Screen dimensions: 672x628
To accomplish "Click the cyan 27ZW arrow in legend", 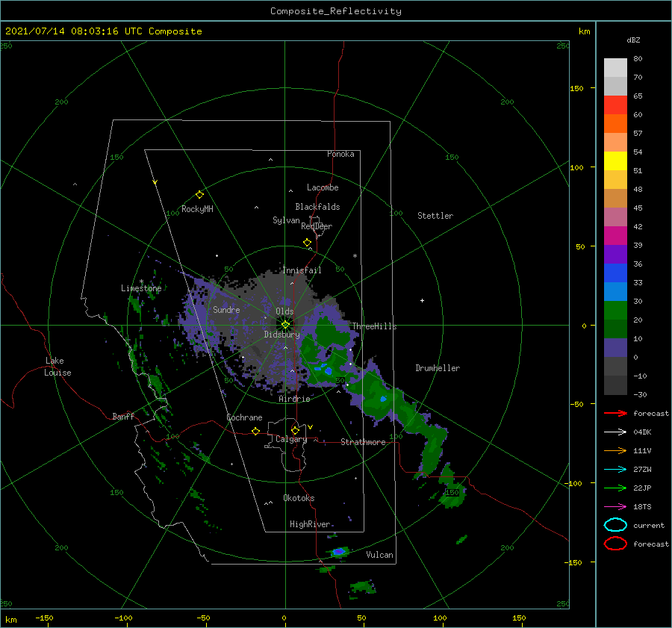I will pos(615,470).
